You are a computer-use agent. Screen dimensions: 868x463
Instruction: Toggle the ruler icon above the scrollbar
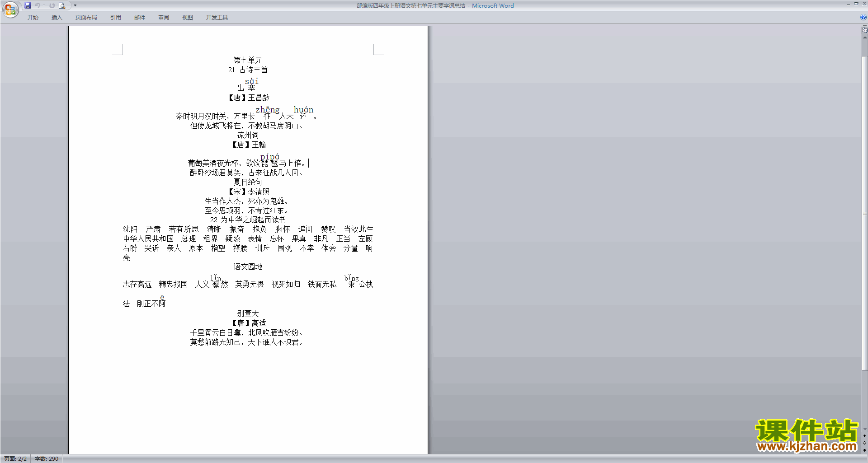[x=864, y=30]
